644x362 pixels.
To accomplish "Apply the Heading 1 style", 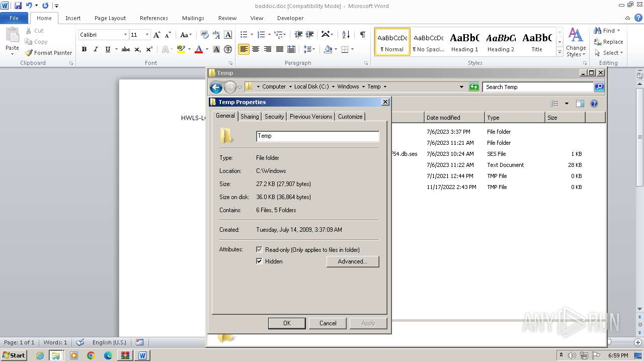I will click(464, 42).
